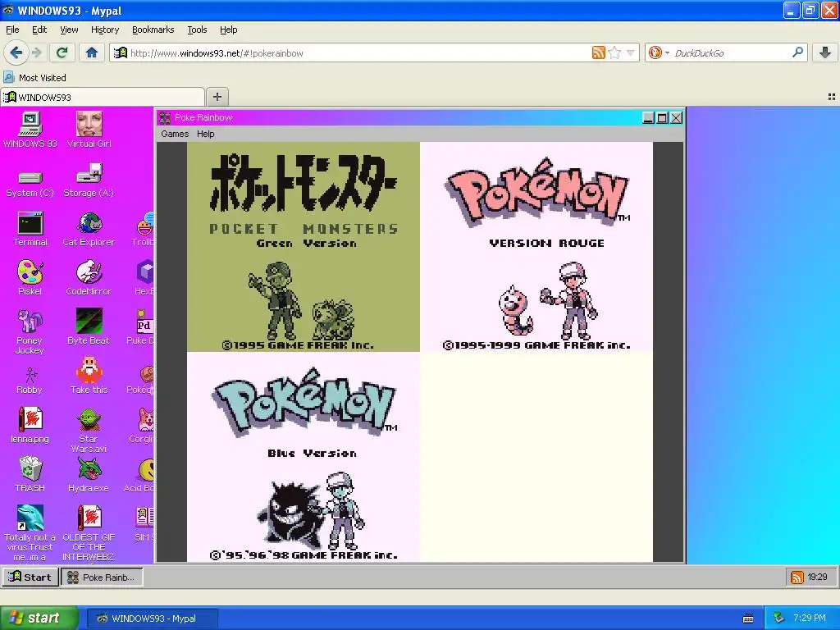Select WINDOW593 - Mypal taskbar button
This screenshot has width=840, height=630.
point(152,619)
